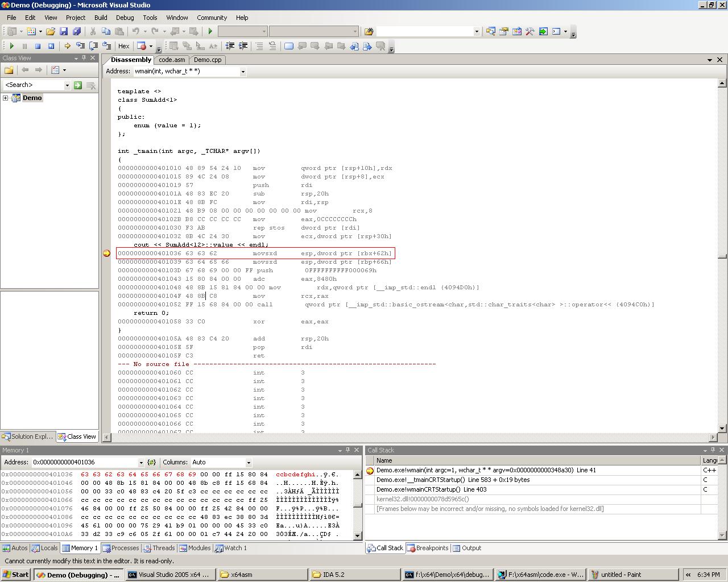Toggle Hex display mode
This screenshot has height=582, width=728.
(123, 46)
